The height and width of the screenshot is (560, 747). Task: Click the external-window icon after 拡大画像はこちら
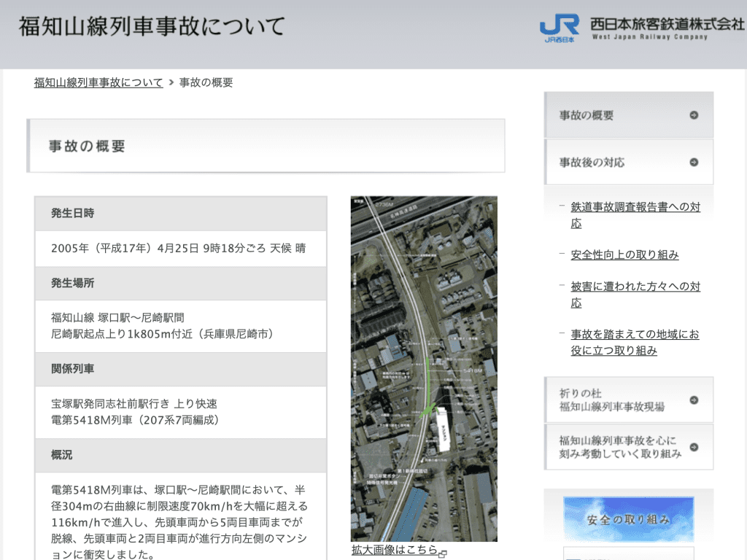point(443,553)
